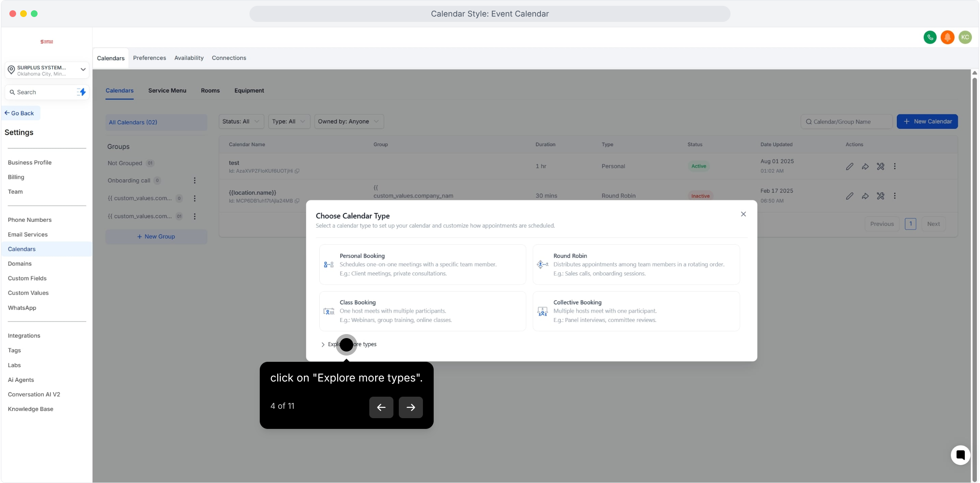Click the Go Back link
The width and height of the screenshot is (980, 483).
[20, 113]
